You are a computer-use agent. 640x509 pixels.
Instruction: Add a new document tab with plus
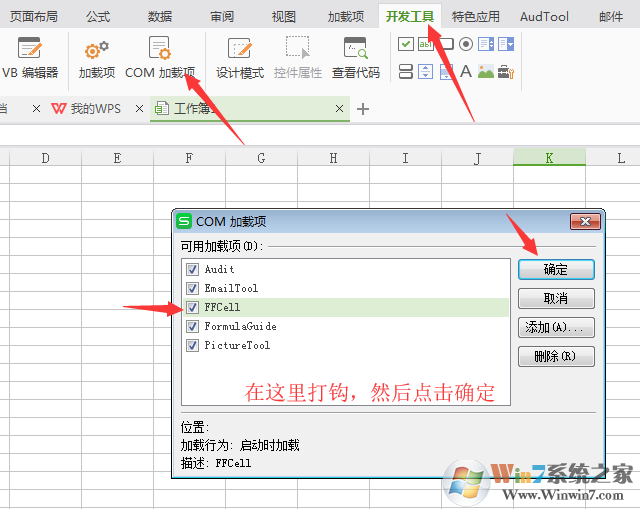tap(363, 109)
